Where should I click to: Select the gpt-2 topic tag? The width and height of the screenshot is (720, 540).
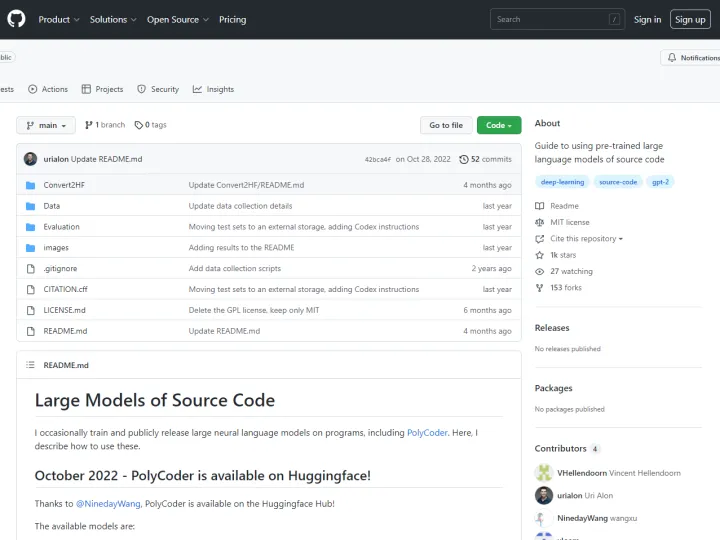[x=660, y=182]
